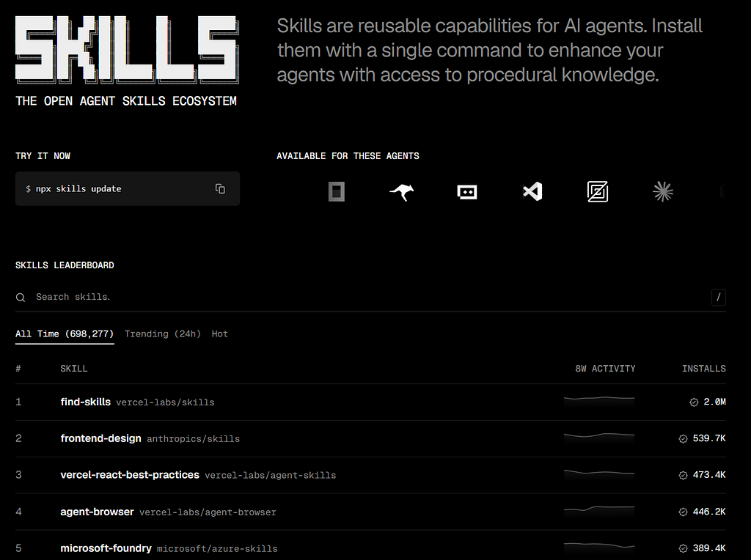This screenshot has height=560, width=751.
Task: Select the kangaroo agent icon
Action: 402,192
